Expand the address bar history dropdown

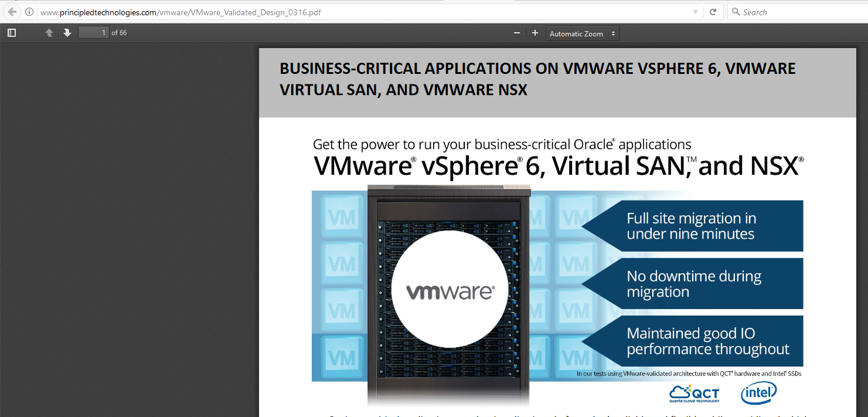coord(695,12)
